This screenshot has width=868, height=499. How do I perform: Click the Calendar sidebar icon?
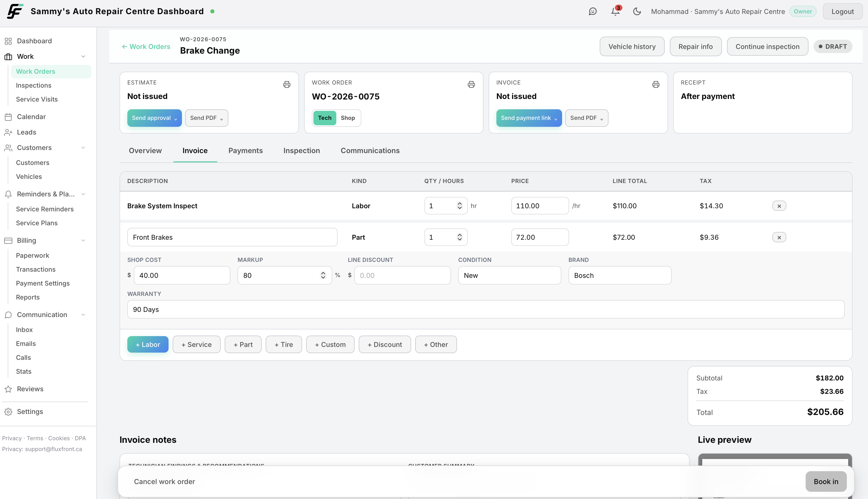[8, 117]
